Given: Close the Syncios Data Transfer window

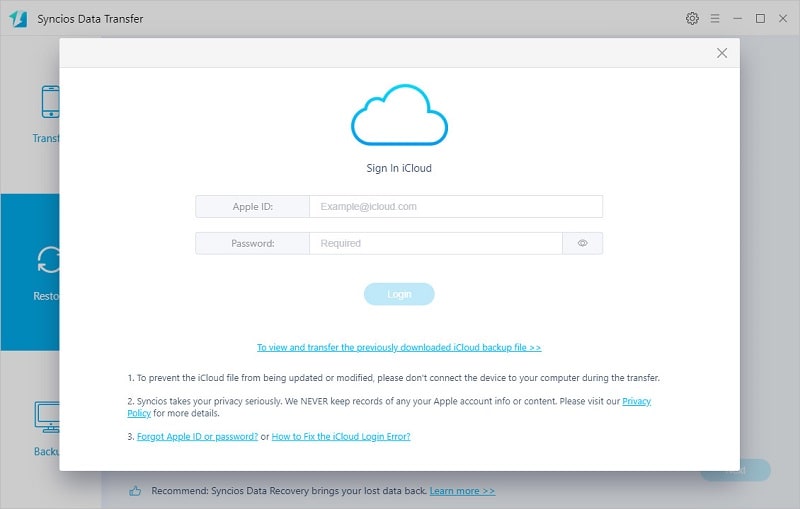Looking at the screenshot, I should point(783,18).
